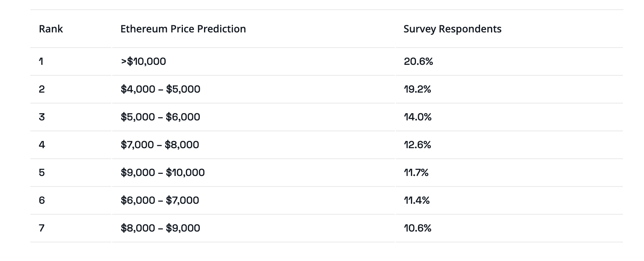Click the Ethereum Price Prediction header
644x261 pixels.
tap(183, 29)
